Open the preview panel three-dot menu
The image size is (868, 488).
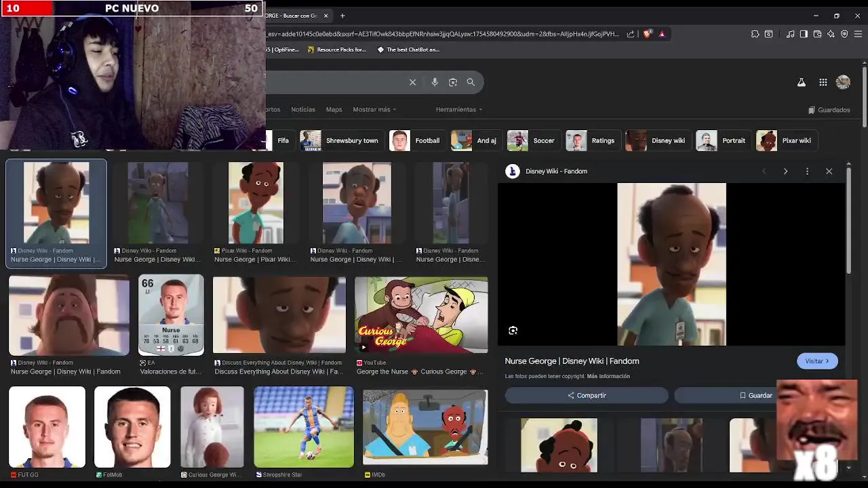coord(807,171)
